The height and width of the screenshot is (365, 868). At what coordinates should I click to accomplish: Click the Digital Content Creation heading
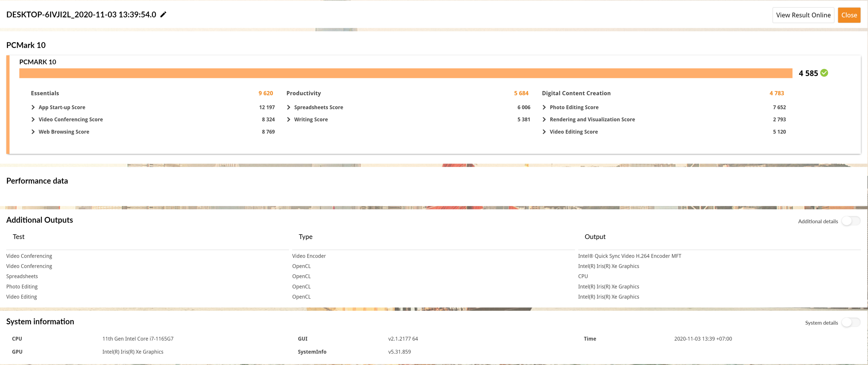pos(576,93)
